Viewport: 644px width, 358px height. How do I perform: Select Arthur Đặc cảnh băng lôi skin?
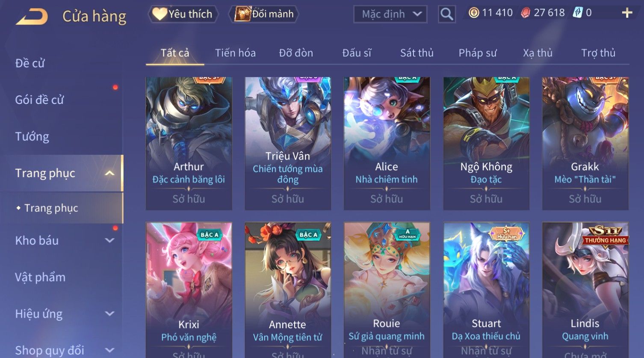point(189,143)
